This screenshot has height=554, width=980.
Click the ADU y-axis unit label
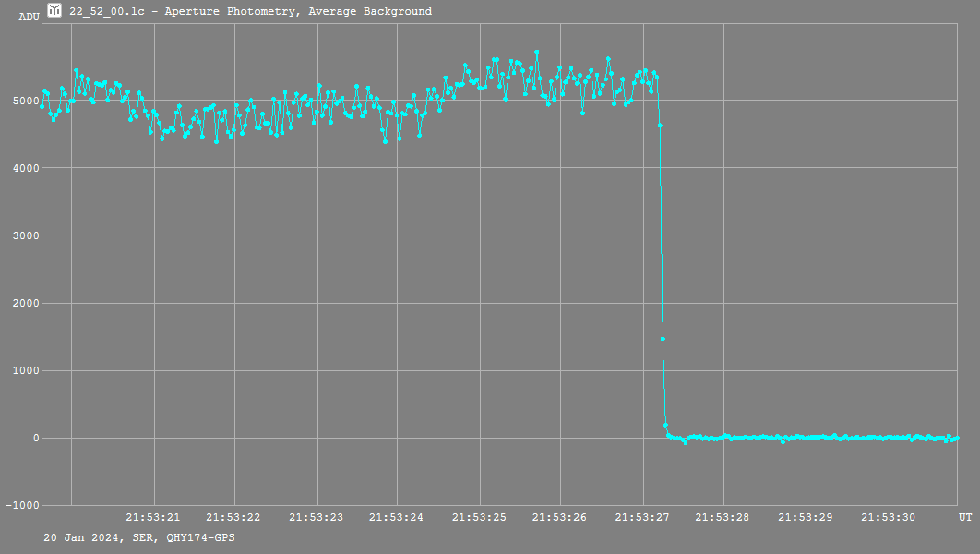click(29, 17)
